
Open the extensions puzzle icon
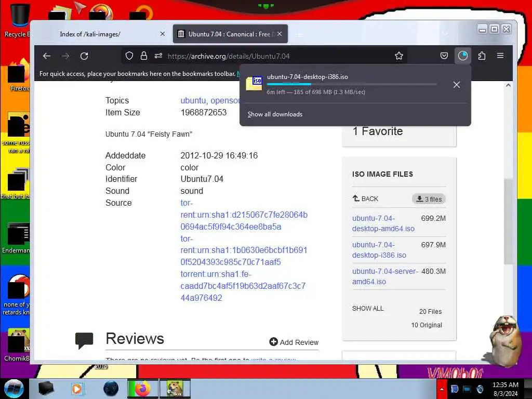[482, 56]
